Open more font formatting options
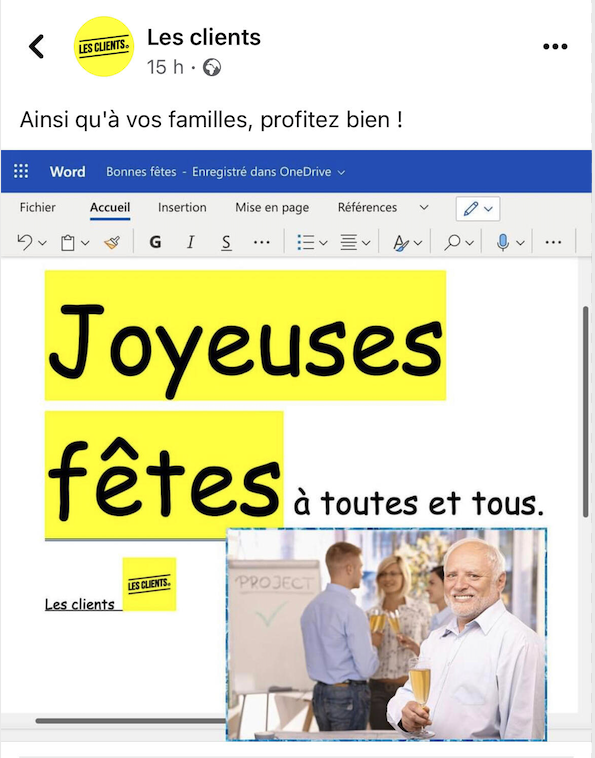Viewport: 595px width, 758px height. pyautogui.click(x=261, y=243)
